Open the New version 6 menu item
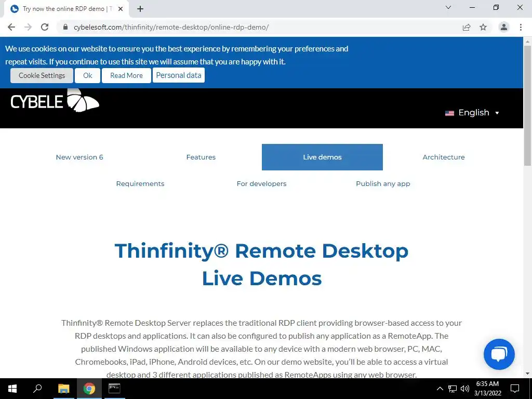532x399 pixels. [79, 157]
